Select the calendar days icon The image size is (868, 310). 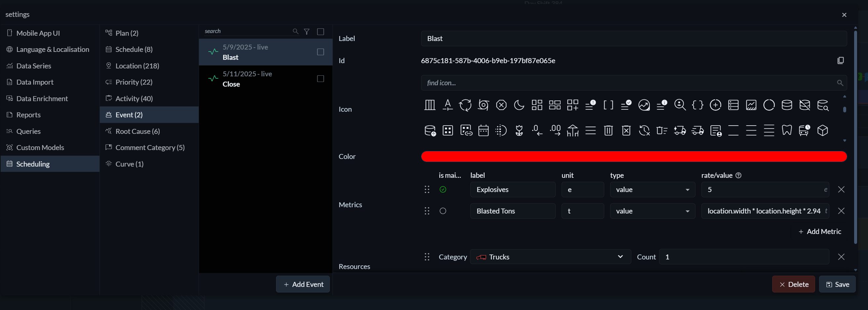[483, 131]
